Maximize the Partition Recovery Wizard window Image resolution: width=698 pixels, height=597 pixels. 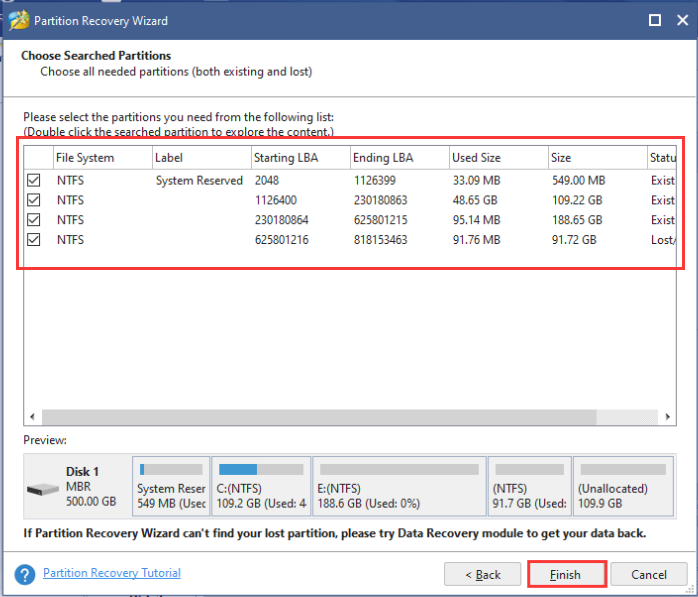coord(654,20)
